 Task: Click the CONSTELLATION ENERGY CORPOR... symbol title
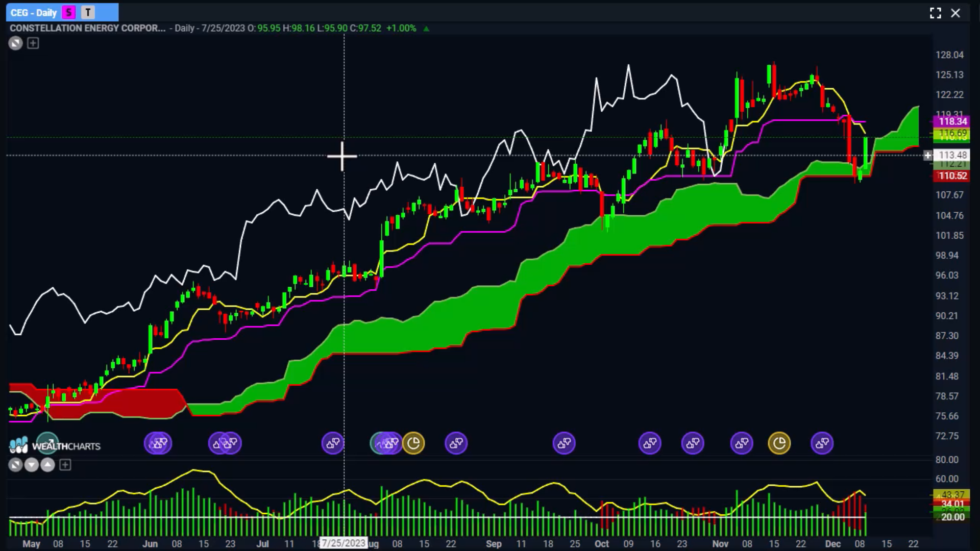pyautogui.click(x=87, y=28)
